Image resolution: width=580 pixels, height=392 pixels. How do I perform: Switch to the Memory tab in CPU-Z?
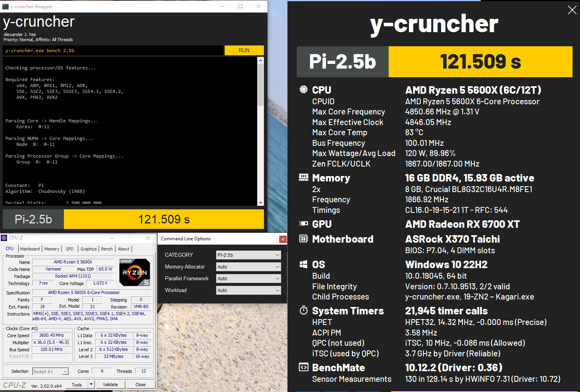click(x=52, y=249)
